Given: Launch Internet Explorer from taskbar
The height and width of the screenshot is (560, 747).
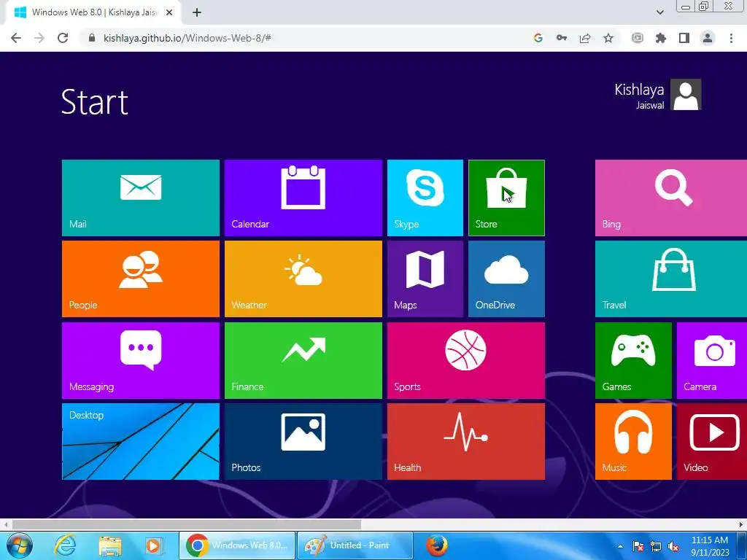Looking at the screenshot, I should tap(65, 545).
